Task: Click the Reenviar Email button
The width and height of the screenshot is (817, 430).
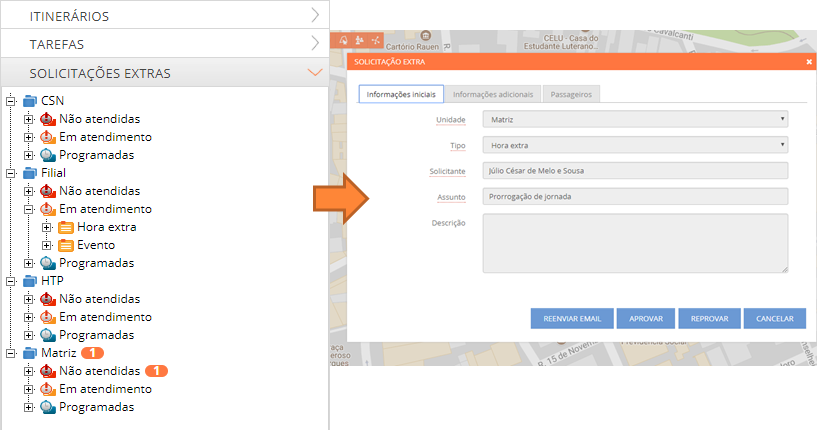Action: [572, 318]
